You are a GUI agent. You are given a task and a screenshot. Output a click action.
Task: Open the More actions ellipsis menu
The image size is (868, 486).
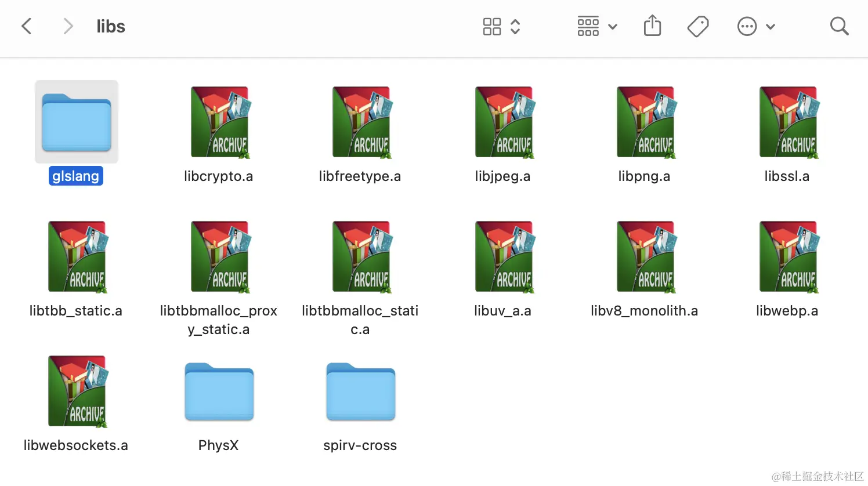tap(747, 27)
